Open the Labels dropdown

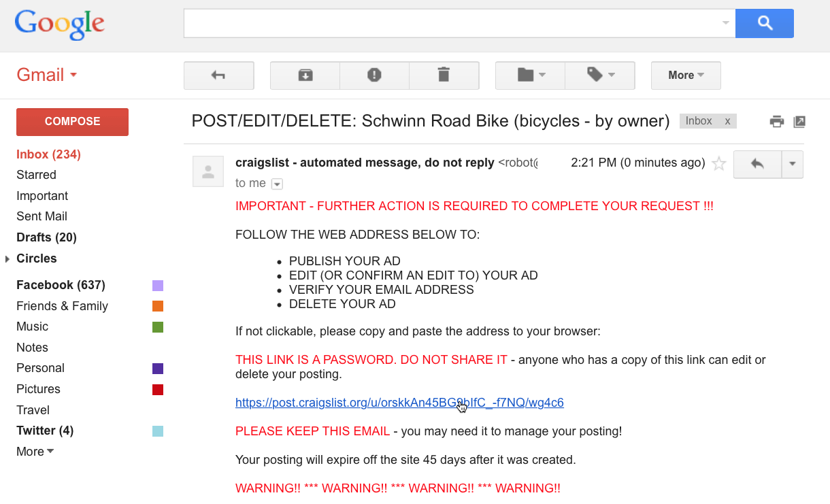(600, 75)
